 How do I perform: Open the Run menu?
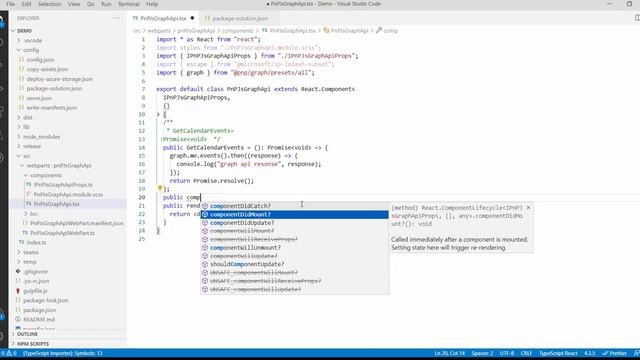[x=106, y=4]
